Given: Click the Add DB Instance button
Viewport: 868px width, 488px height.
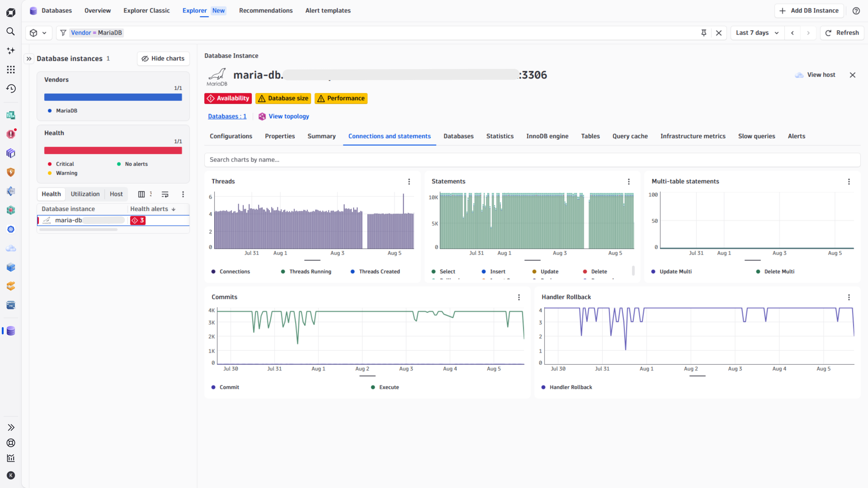Looking at the screenshot, I should pos(809,10).
